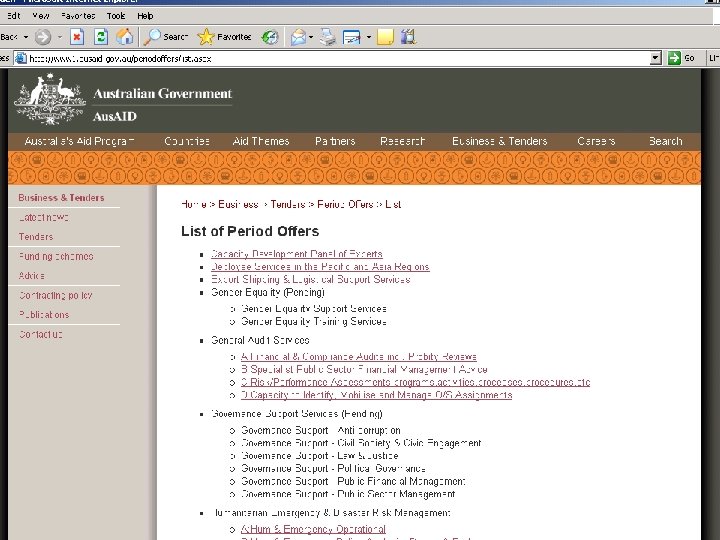Click Governance Support - Political Governance text
Image resolution: width=720 pixels, height=540 pixels.
[333, 469]
